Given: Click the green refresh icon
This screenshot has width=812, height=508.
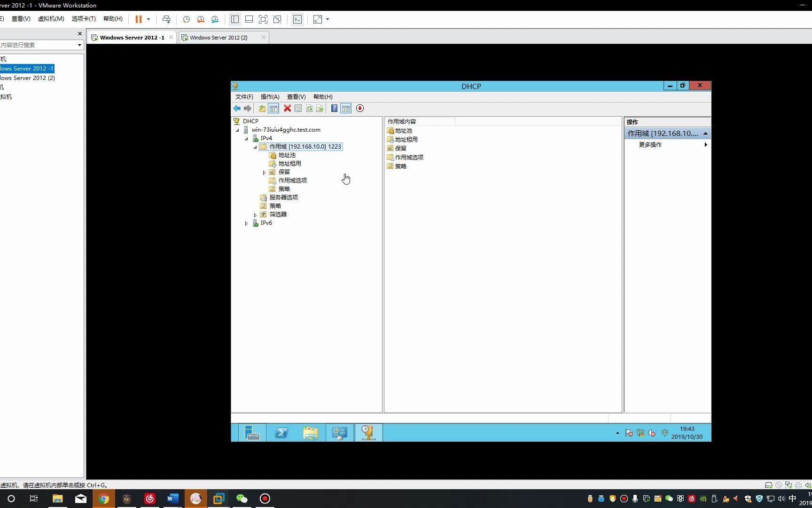Looking at the screenshot, I should [309, 109].
